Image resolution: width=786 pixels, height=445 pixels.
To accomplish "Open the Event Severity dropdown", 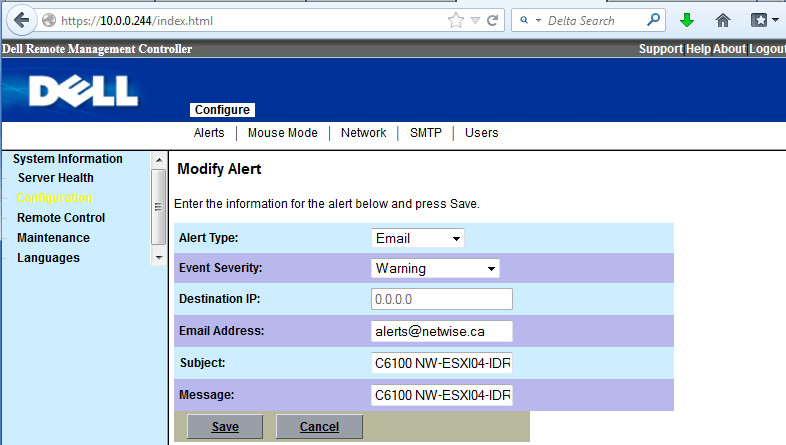I will pos(435,268).
